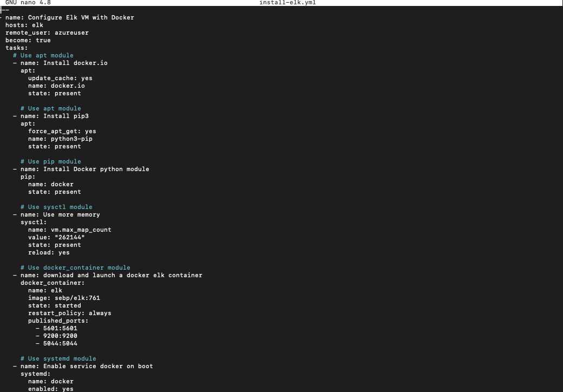This screenshot has width=563, height=392.
Task: Click the 'remote_user: azureuser' line
Action: (x=47, y=32)
